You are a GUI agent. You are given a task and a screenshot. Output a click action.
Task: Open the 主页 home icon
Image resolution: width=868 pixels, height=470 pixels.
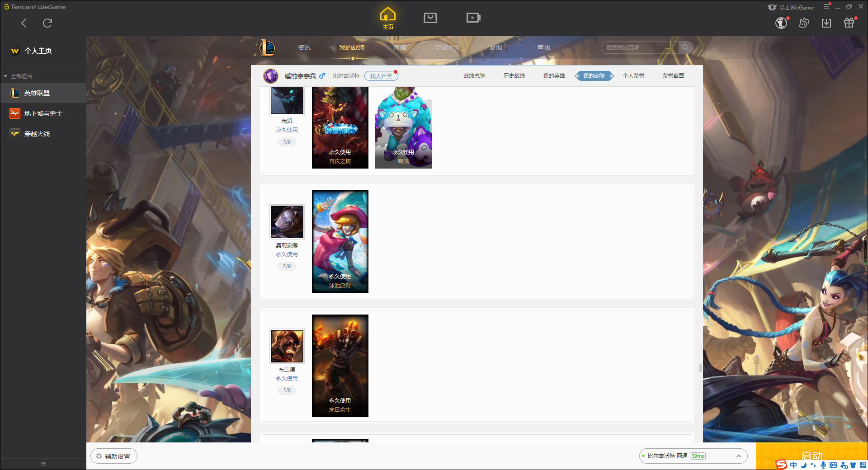tap(388, 19)
